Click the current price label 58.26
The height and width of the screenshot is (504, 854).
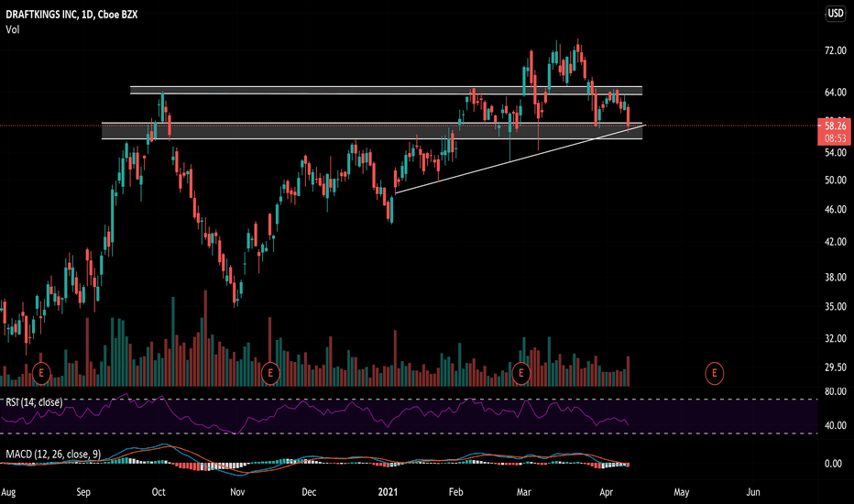pos(835,126)
